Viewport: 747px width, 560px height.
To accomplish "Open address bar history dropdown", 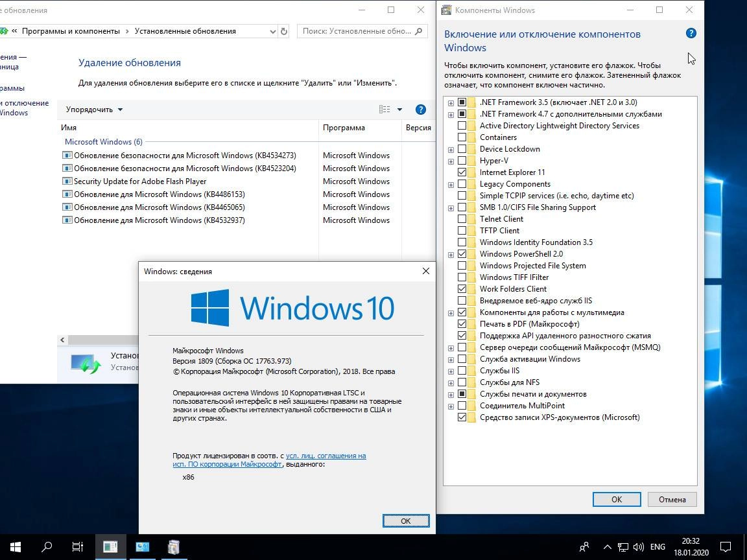I will pos(272,31).
